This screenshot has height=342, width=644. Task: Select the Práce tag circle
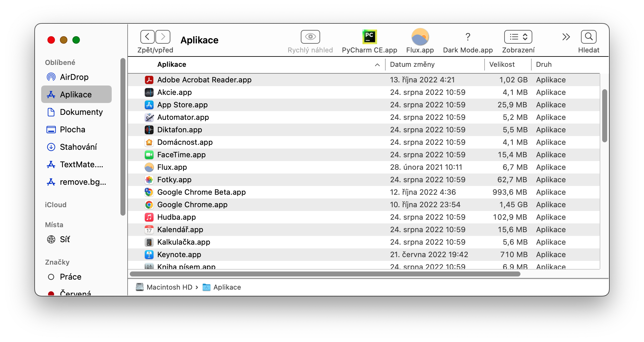51,277
